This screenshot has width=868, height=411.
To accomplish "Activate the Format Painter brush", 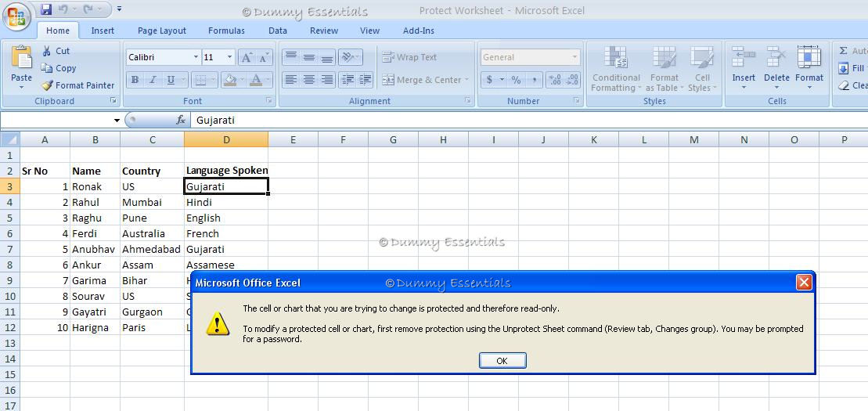I will (x=78, y=85).
